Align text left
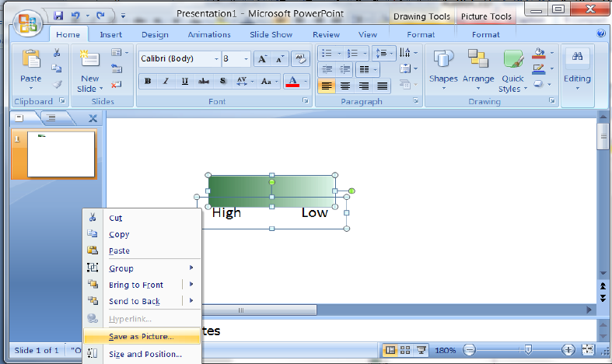 (x=327, y=86)
